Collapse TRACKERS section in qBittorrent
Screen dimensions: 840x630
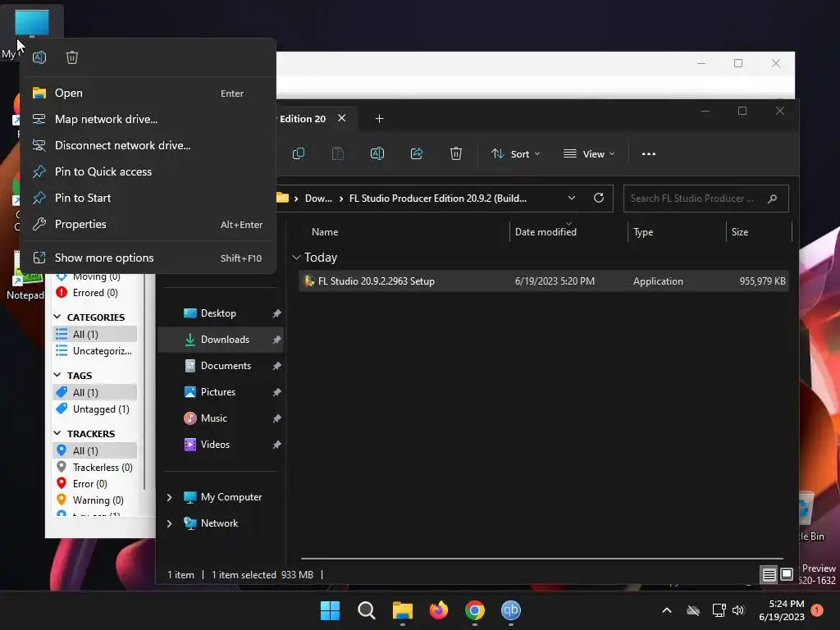pyautogui.click(x=57, y=433)
